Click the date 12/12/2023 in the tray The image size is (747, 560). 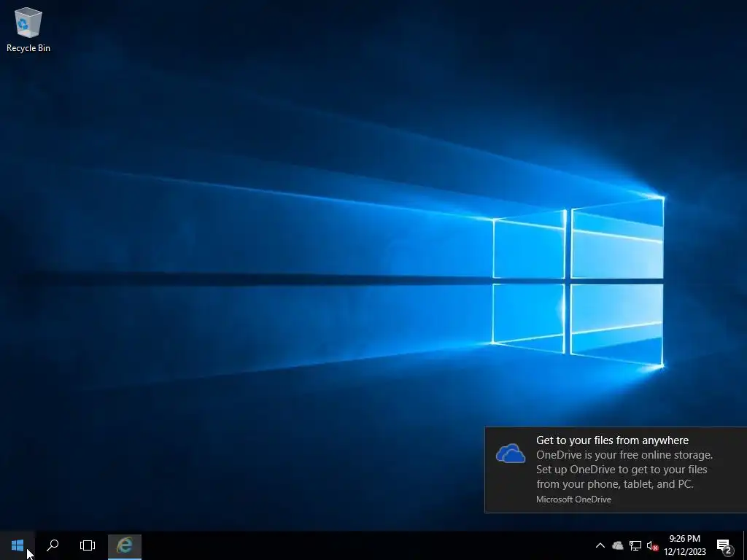(x=684, y=552)
